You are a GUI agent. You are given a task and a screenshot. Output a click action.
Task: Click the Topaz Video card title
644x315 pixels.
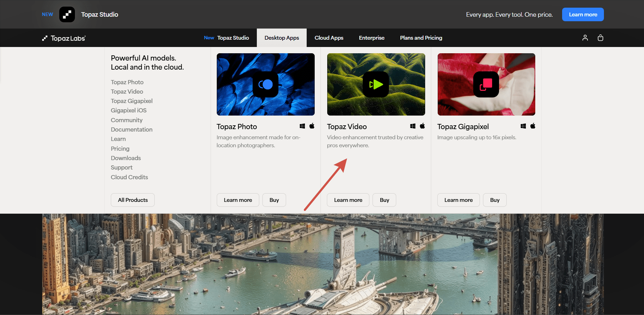point(347,127)
